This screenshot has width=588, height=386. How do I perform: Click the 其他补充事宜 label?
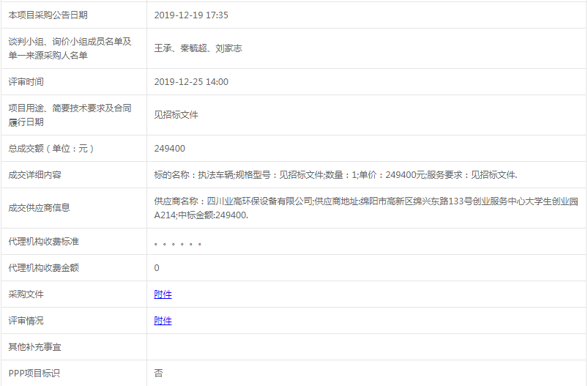point(34,347)
